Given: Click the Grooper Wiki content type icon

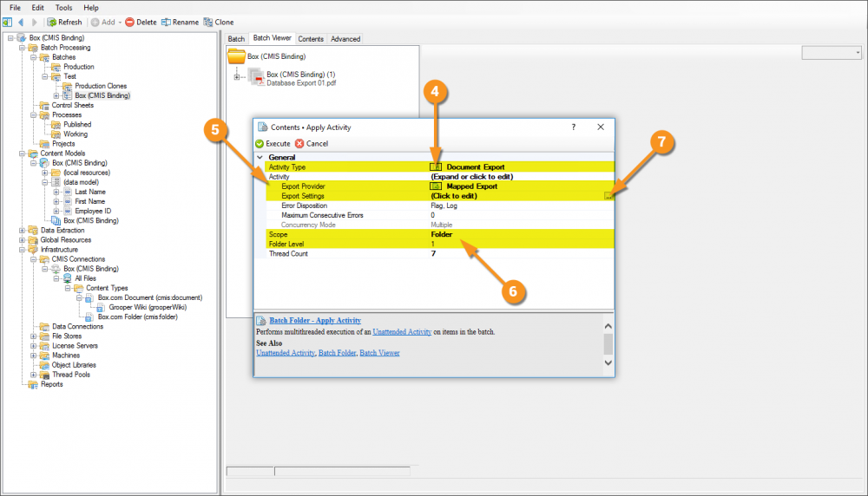Looking at the screenshot, I should [101, 308].
